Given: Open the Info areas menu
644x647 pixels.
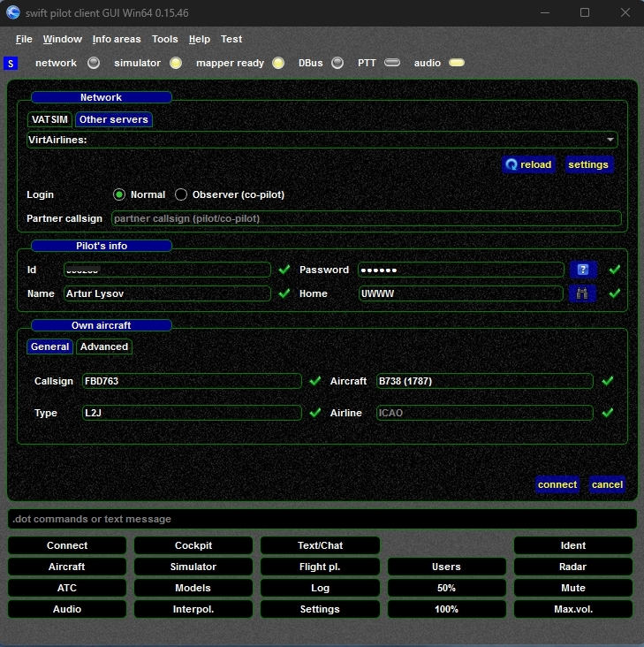Looking at the screenshot, I should [117, 39].
